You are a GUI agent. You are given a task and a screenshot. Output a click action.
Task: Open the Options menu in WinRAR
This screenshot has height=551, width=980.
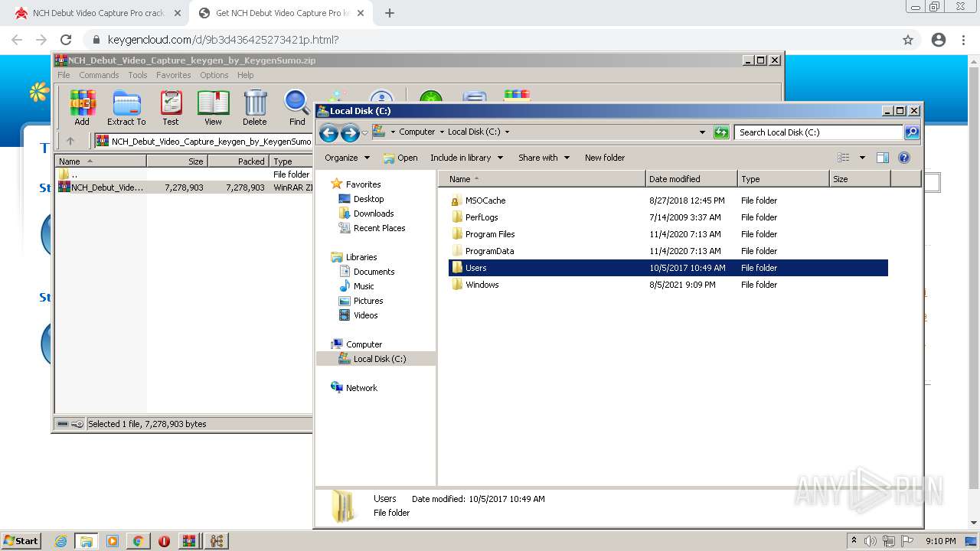click(214, 75)
